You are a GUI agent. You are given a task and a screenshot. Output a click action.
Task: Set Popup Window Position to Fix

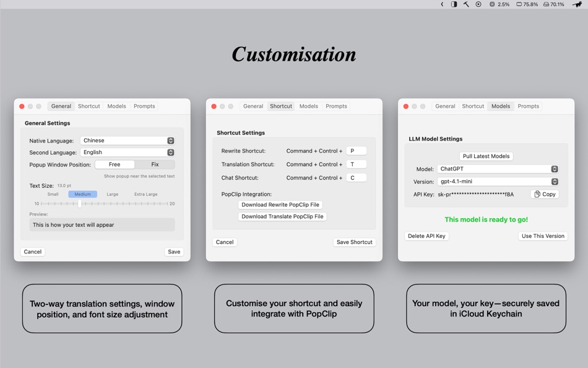pyautogui.click(x=155, y=164)
